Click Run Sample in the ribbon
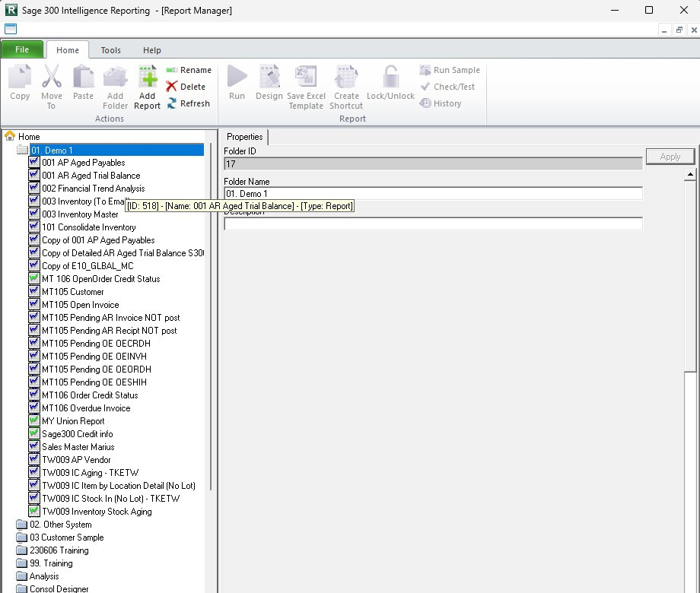This screenshot has width=700, height=593. coord(450,70)
